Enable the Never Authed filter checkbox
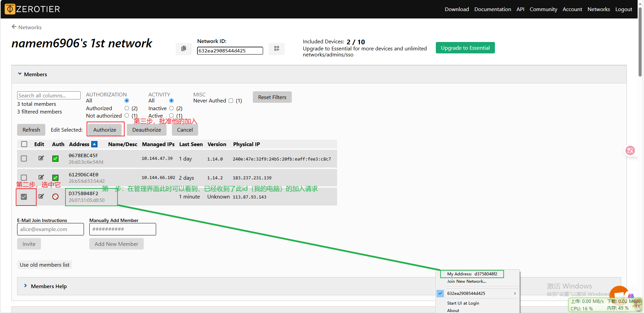 231,101
